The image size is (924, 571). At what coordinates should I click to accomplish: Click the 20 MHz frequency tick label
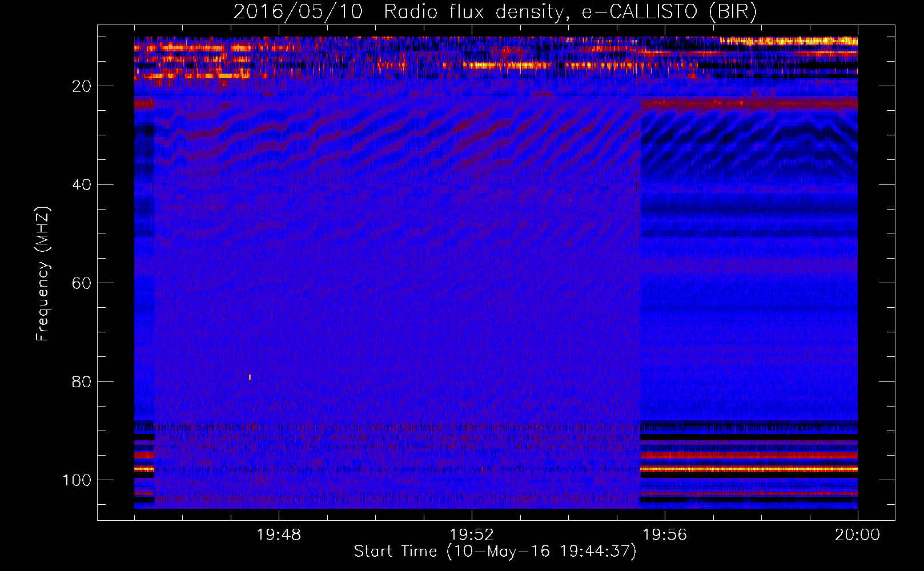pos(82,86)
